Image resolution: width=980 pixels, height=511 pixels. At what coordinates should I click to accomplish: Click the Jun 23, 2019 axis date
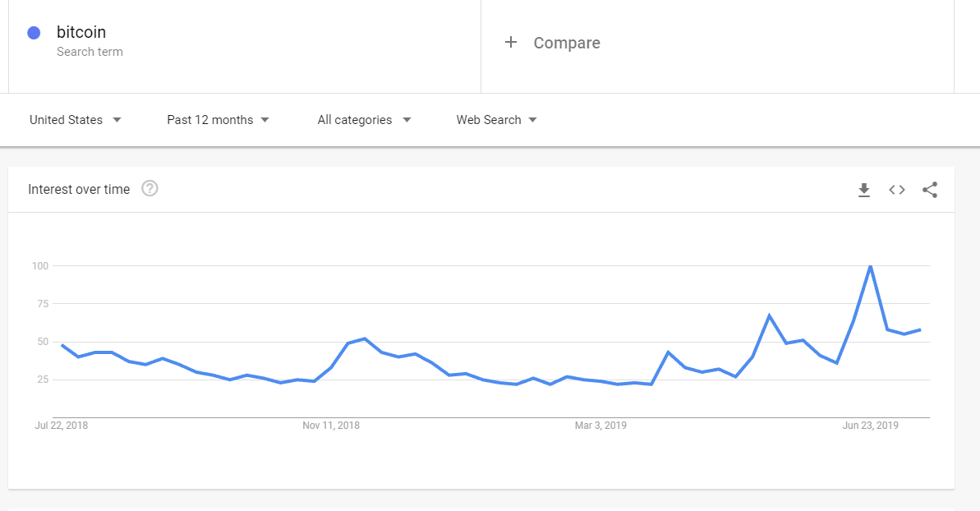pyautogui.click(x=871, y=426)
